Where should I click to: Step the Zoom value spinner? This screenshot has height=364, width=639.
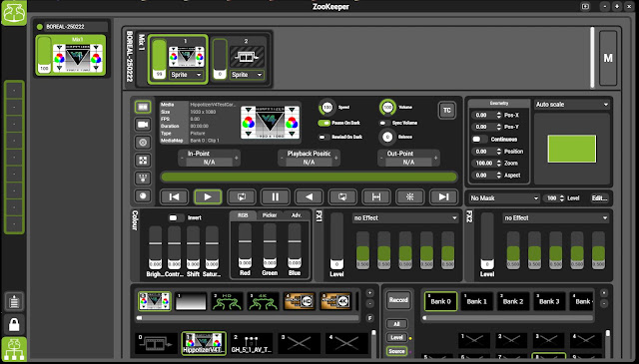point(499,163)
